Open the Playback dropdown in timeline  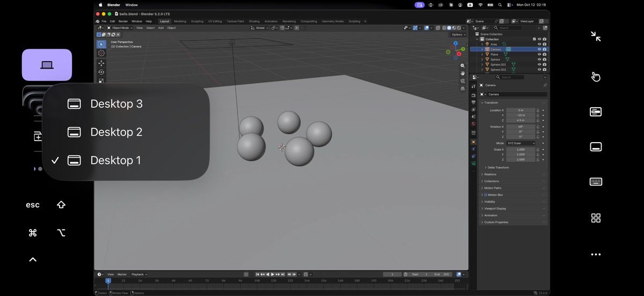coord(139,275)
